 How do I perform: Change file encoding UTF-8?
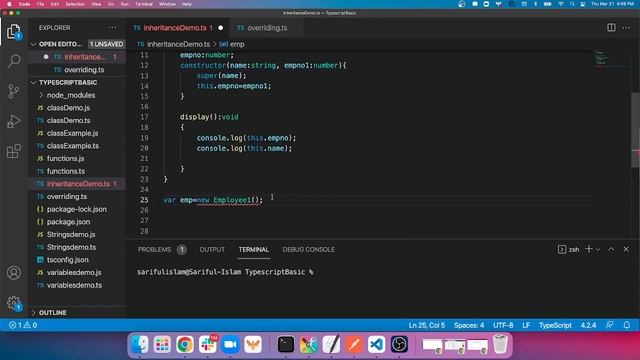(503, 325)
